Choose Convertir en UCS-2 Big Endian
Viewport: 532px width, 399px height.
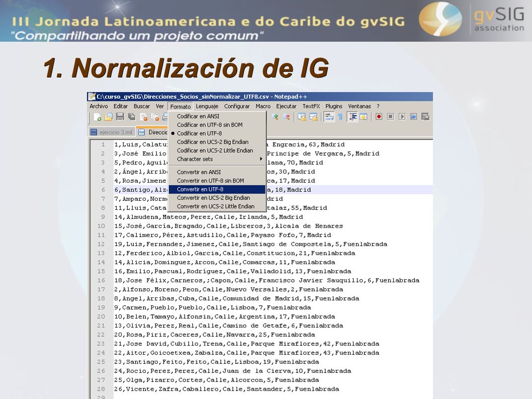point(217,198)
